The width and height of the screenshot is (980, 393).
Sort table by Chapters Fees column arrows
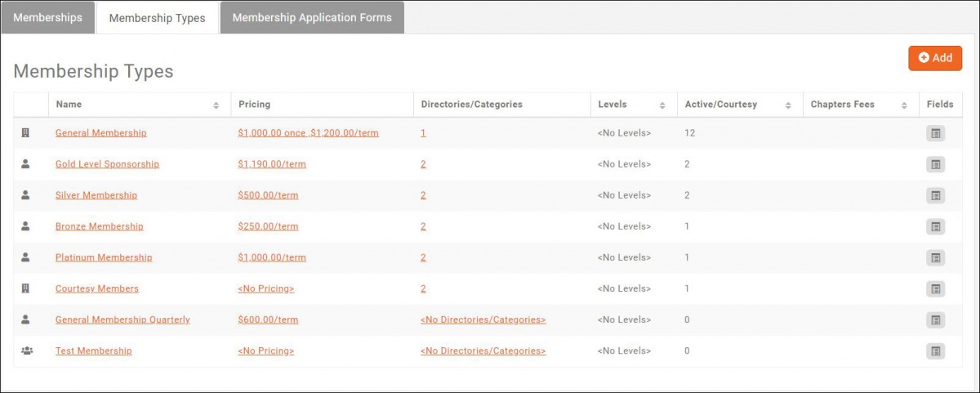[904, 105]
